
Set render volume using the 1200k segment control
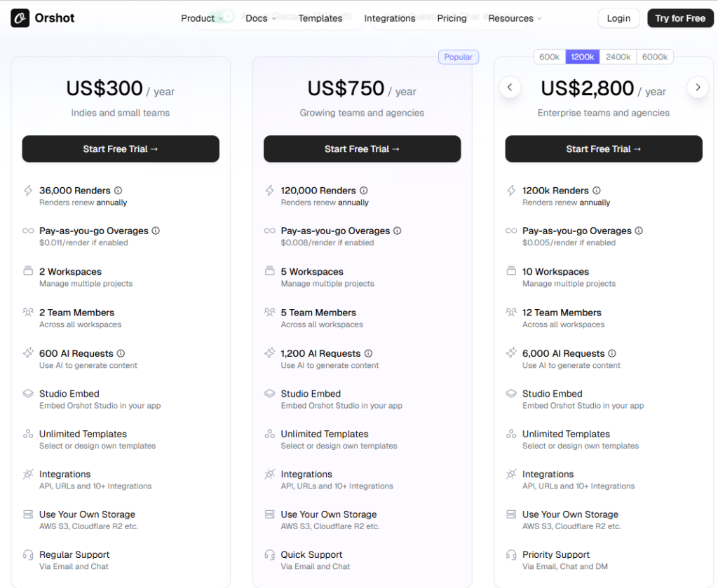tap(582, 57)
